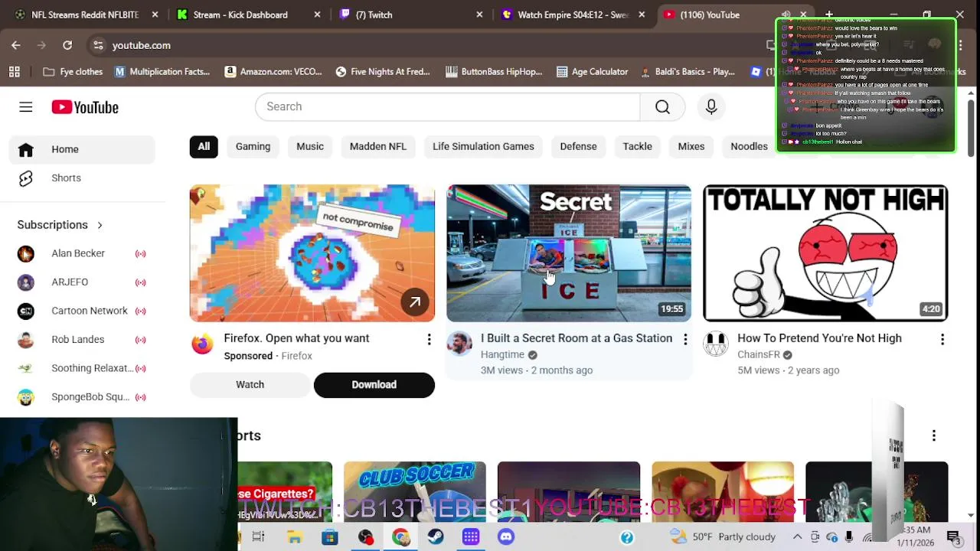Open Shorts from the sidebar
980x551 pixels.
tap(82, 178)
